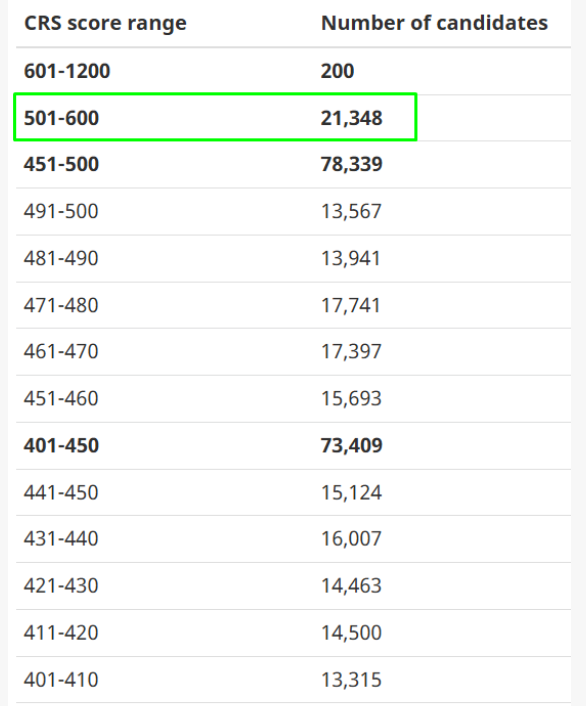
Task: Select the 421-430 range cell
Action: 61,586
